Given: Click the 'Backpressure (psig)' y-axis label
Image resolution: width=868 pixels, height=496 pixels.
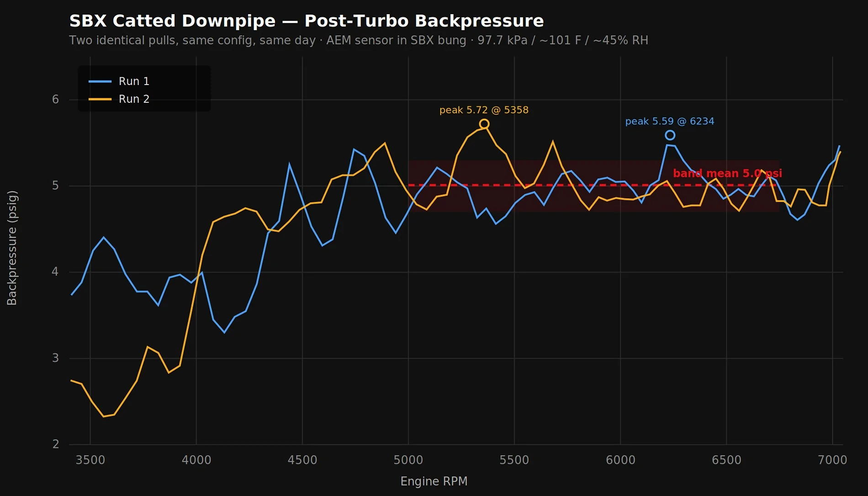Looking at the screenshot, I should pos(12,248).
